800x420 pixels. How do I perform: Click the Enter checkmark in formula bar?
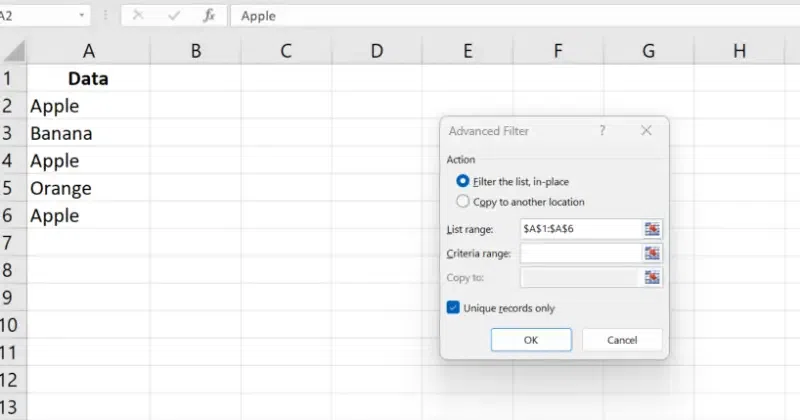pos(173,16)
